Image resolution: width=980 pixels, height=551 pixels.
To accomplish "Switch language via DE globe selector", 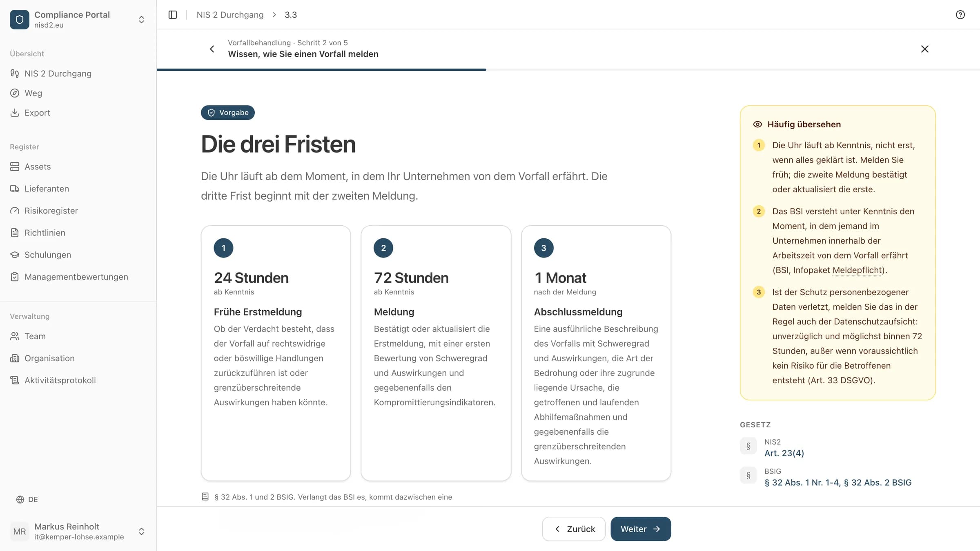I will pos(27,500).
